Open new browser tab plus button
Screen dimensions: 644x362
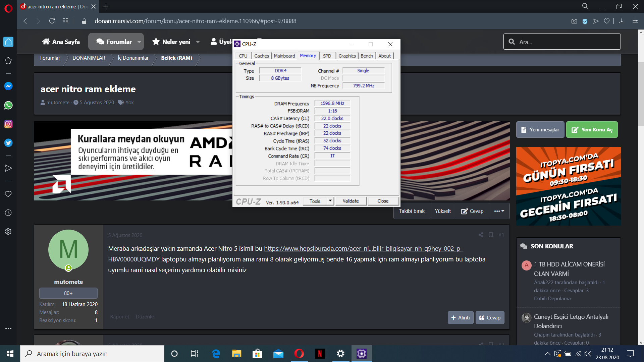[x=106, y=6]
